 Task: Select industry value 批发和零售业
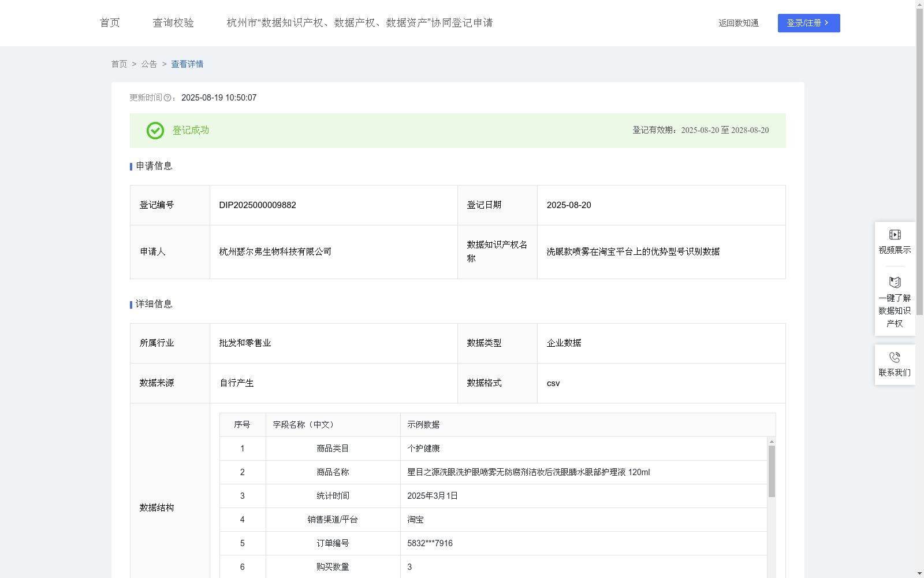pyautogui.click(x=245, y=343)
